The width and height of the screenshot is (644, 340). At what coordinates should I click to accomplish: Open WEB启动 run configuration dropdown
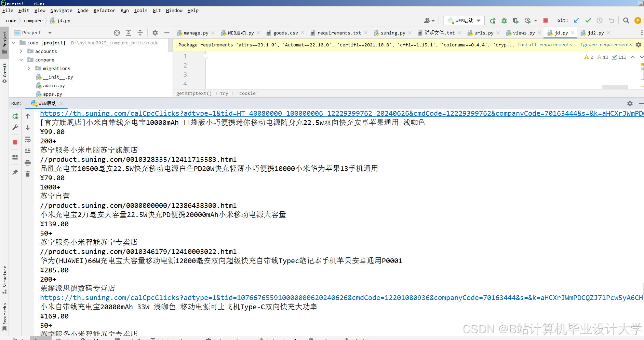tap(464, 20)
